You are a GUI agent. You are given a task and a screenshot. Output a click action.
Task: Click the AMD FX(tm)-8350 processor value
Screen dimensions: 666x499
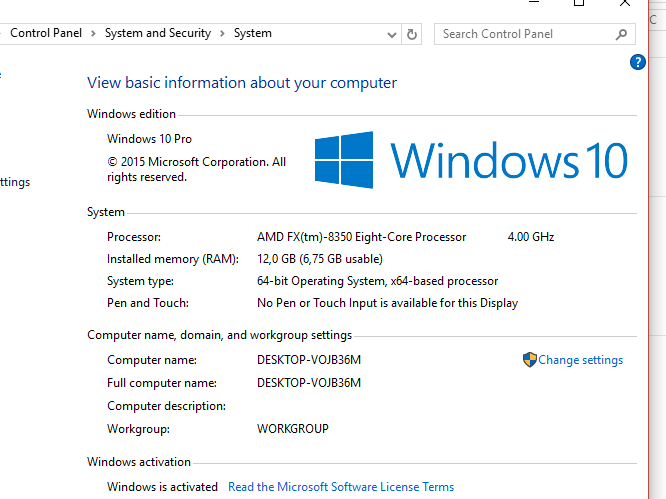[x=361, y=237]
